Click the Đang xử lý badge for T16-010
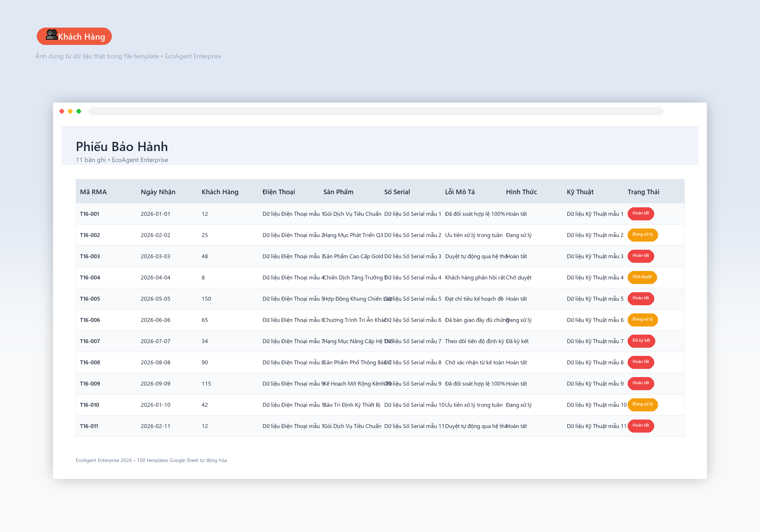Image resolution: width=760 pixels, height=532 pixels. [x=643, y=405]
